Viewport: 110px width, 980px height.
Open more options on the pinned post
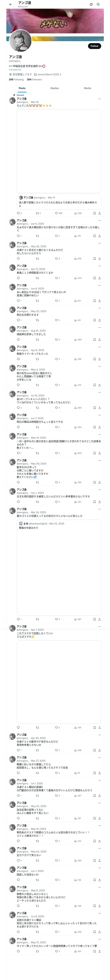click(x=99, y=99)
